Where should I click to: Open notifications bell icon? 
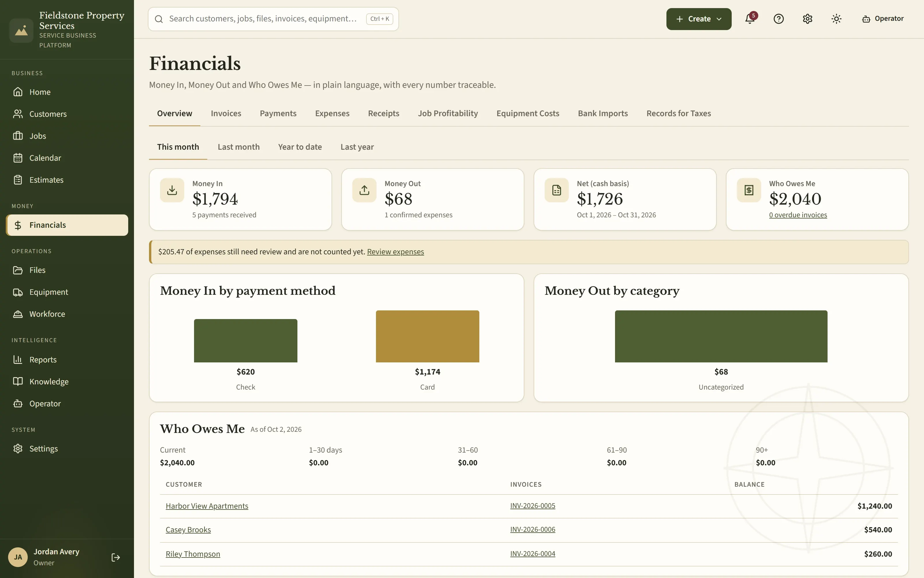tap(750, 19)
